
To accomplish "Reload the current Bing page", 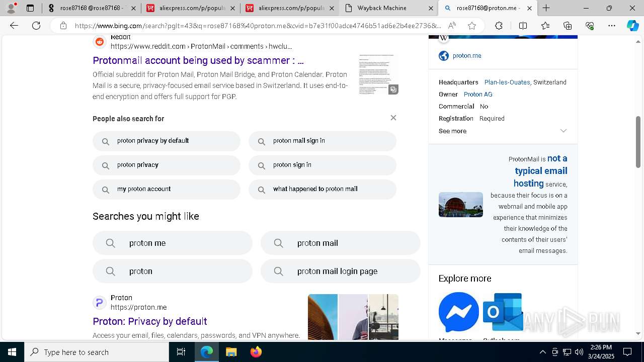I will point(36,26).
